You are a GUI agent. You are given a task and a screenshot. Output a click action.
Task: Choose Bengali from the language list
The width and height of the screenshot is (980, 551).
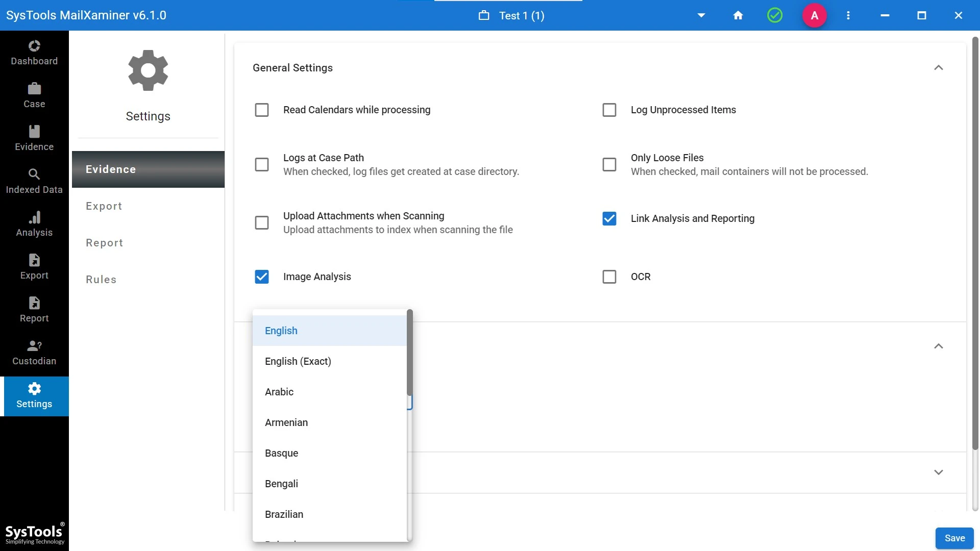pyautogui.click(x=330, y=484)
